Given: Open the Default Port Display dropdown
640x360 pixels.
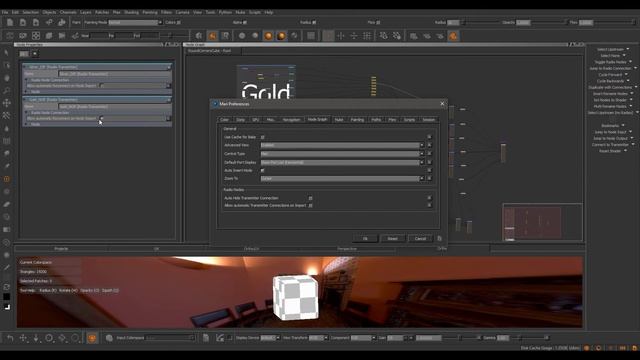Looking at the screenshot, I should [x=342, y=162].
